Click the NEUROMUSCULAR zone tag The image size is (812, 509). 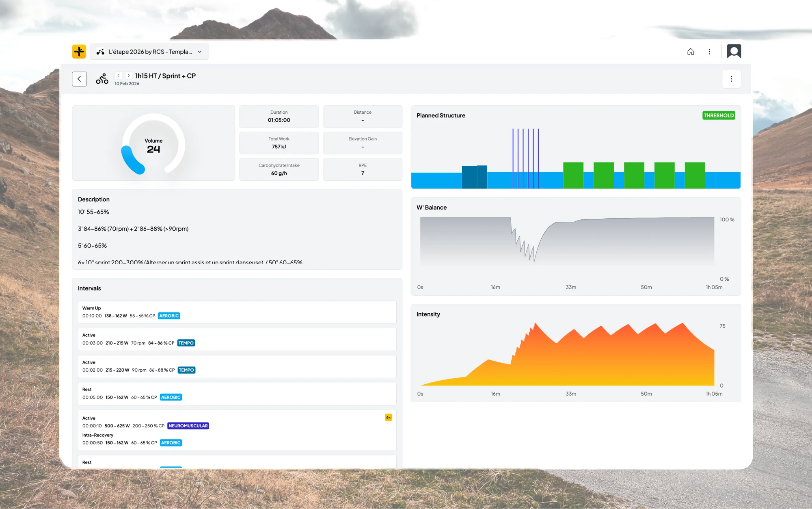[x=188, y=426]
